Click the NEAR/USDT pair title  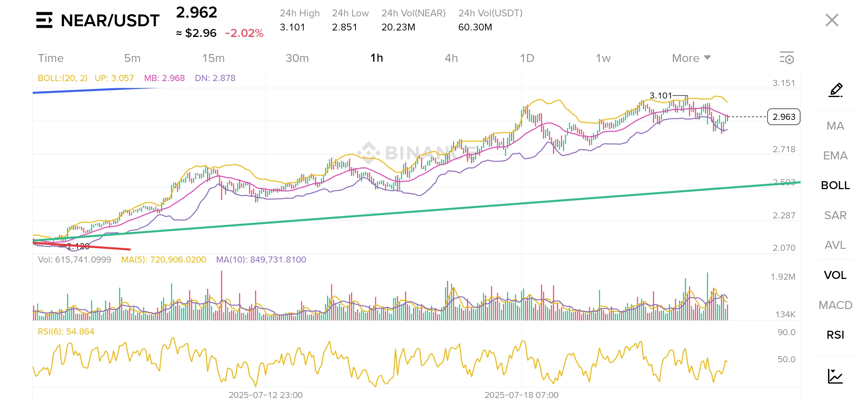pos(110,21)
